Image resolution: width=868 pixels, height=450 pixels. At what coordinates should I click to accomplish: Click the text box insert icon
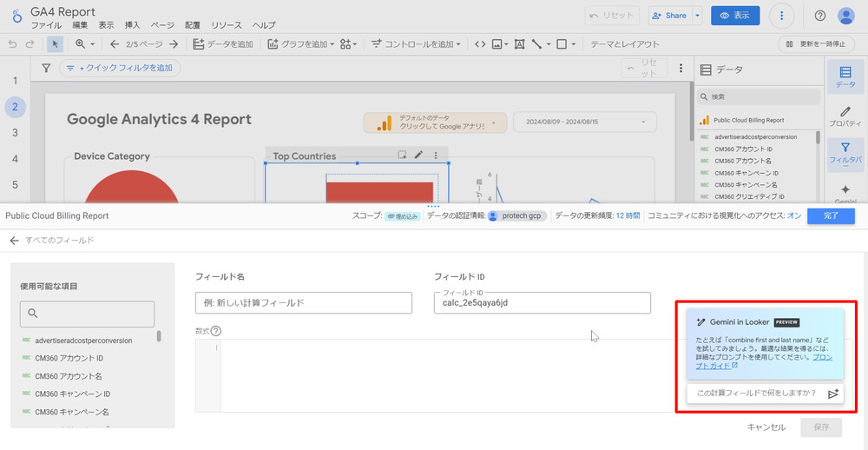[519, 44]
